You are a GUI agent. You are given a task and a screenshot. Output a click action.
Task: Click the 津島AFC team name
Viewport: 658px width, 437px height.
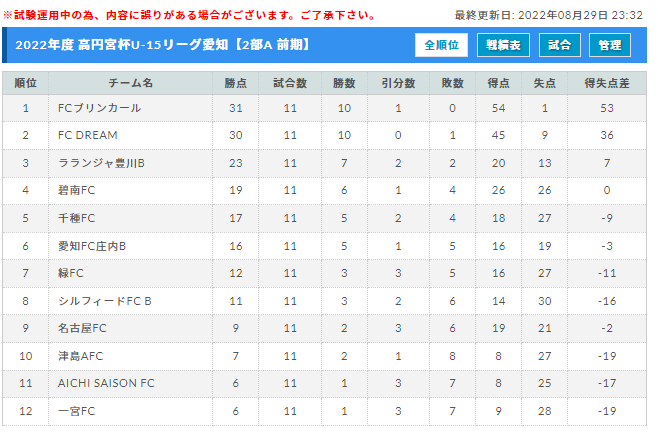pos(81,356)
